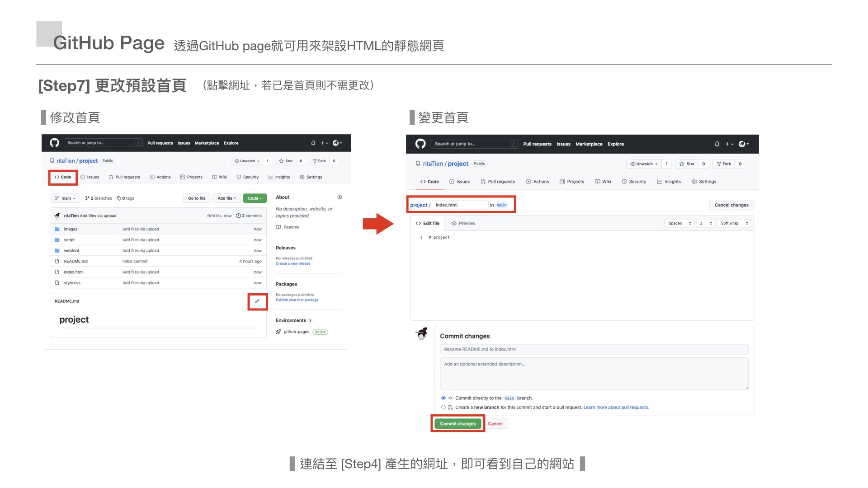Select Commit directly to the main branch
This screenshot has height=488, width=868.
pyautogui.click(x=443, y=398)
